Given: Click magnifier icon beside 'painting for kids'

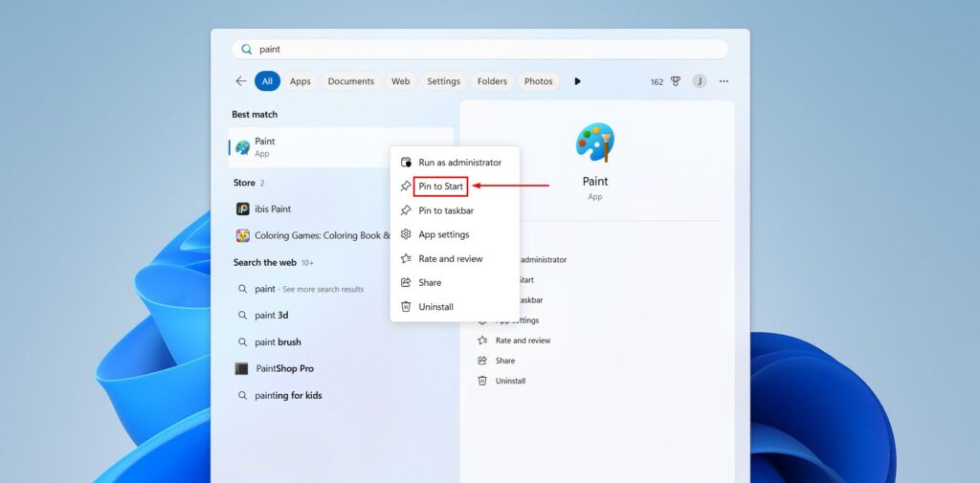Looking at the screenshot, I should [x=242, y=396].
